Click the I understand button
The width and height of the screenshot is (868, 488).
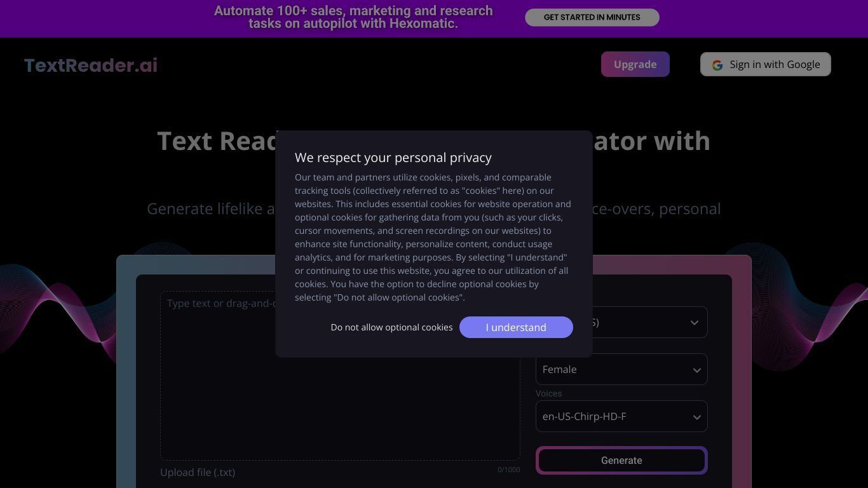pyautogui.click(x=516, y=327)
